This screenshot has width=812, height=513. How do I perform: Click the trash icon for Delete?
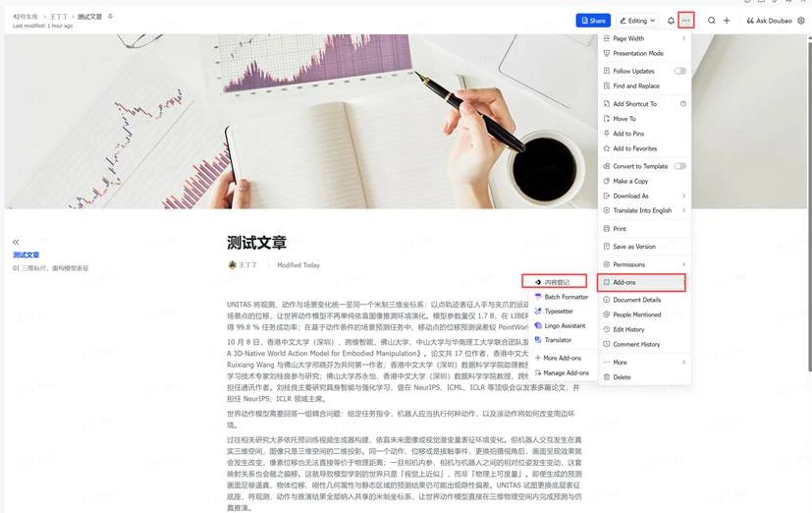(607, 377)
